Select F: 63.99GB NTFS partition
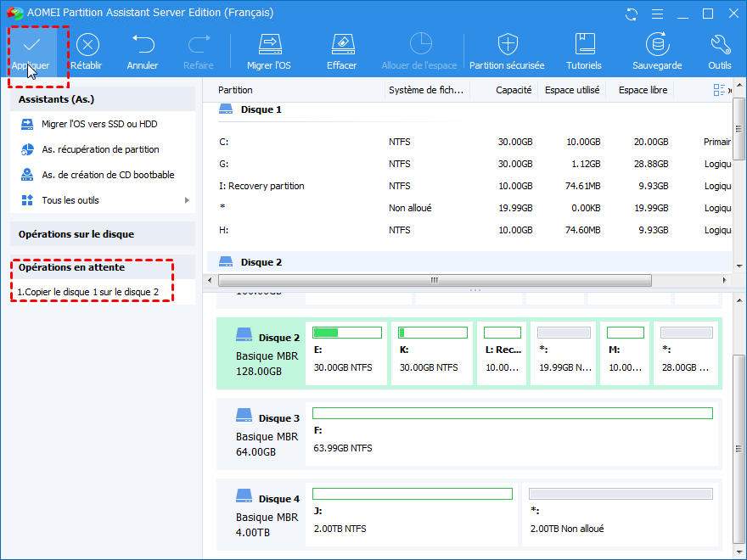Image resolution: width=747 pixels, height=560 pixels. pos(512,434)
